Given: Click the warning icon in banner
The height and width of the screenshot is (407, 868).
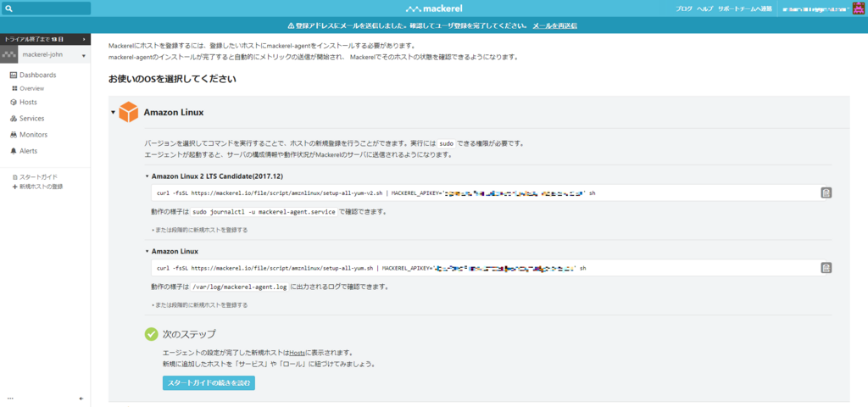Looking at the screenshot, I should [x=292, y=26].
